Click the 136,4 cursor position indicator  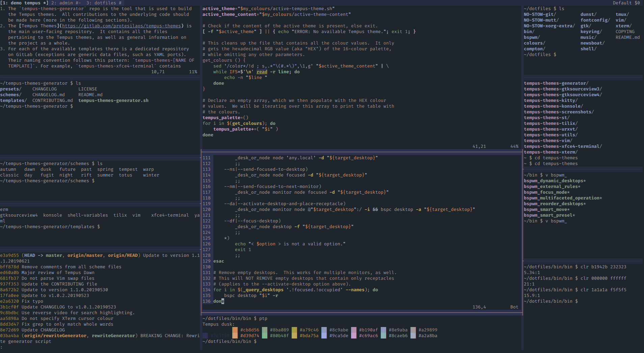479,307
